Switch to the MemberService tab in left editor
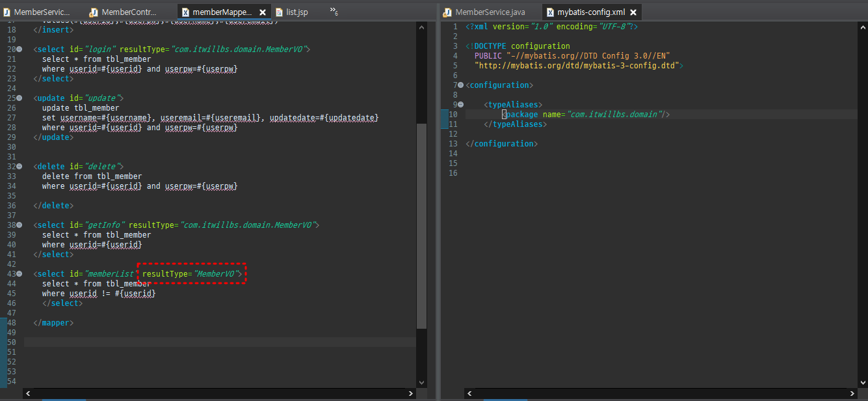Image resolution: width=868 pixels, height=401 pixels. click(x=36, y=12)
